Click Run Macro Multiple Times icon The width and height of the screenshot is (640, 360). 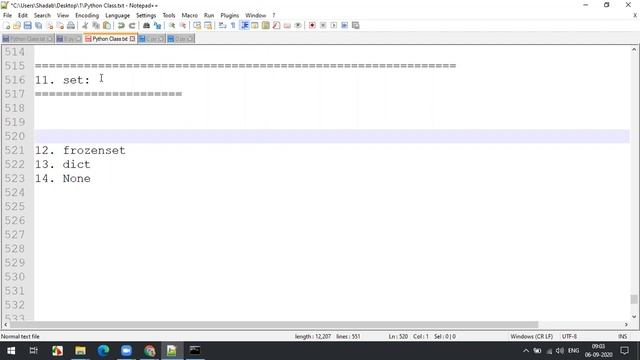[344, 25]
